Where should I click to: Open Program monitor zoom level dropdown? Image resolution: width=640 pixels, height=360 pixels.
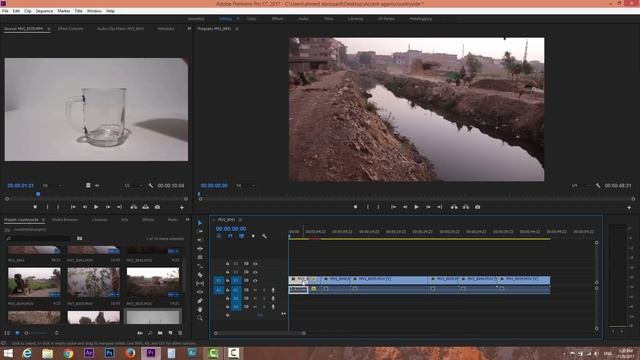[x=245, y=186]
